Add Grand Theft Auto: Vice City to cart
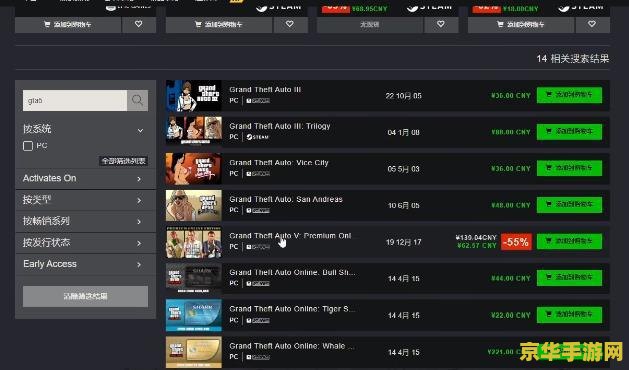Screen dimensions: 629x370 (569, 168)
